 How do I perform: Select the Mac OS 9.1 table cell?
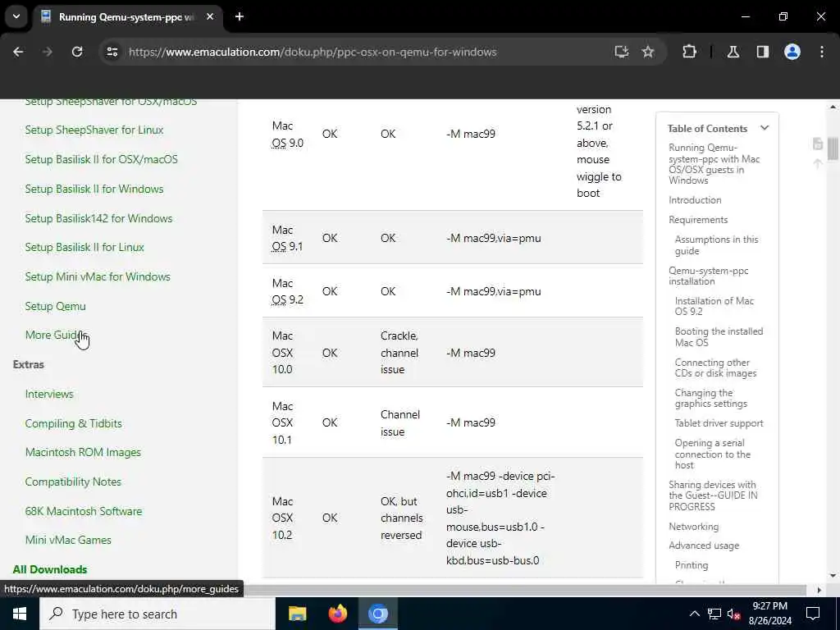pos(288,239)
